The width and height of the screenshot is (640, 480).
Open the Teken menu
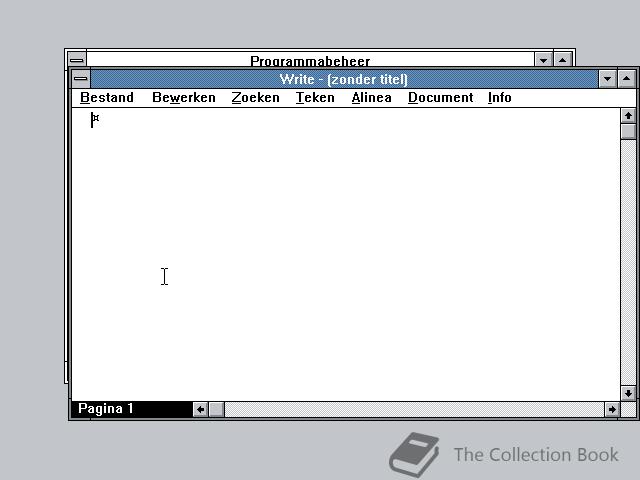tap(315, 98)
